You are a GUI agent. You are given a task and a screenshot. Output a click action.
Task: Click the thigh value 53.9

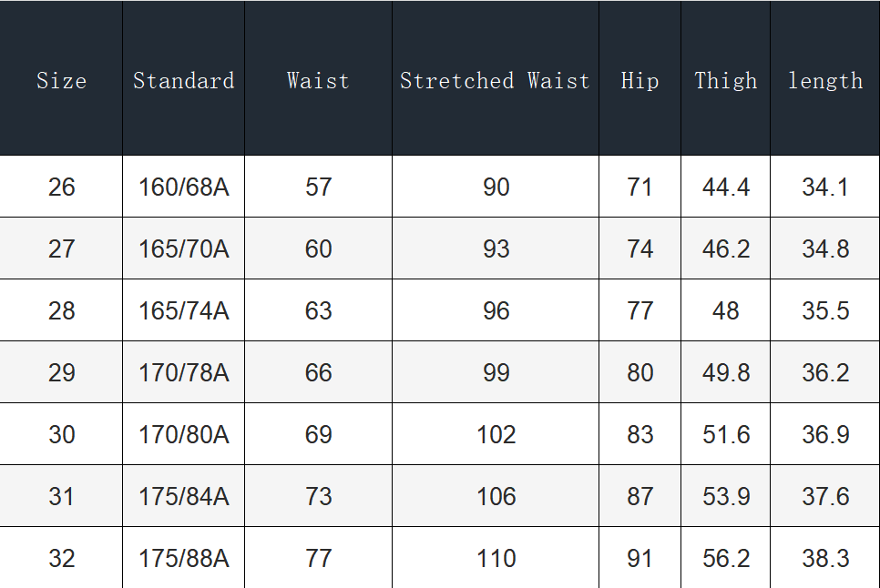click(x=725, y=497)
